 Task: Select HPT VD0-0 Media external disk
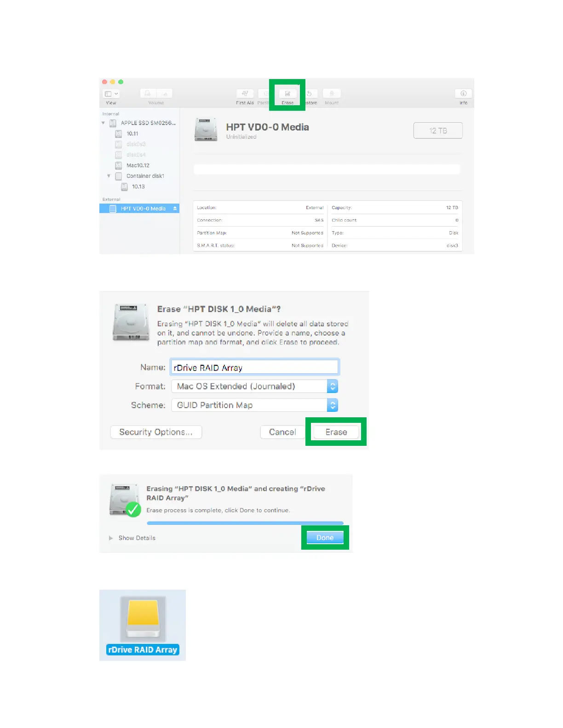[139, 209]
